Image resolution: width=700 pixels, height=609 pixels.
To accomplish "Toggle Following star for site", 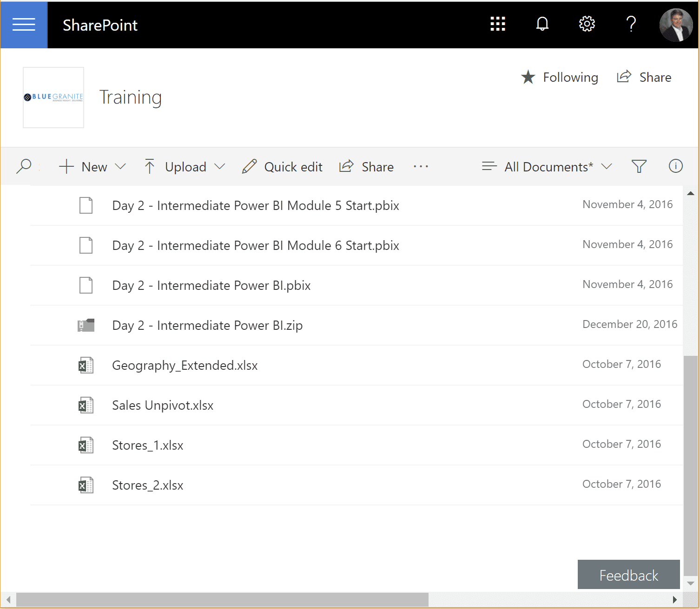I will coord(560,77).
